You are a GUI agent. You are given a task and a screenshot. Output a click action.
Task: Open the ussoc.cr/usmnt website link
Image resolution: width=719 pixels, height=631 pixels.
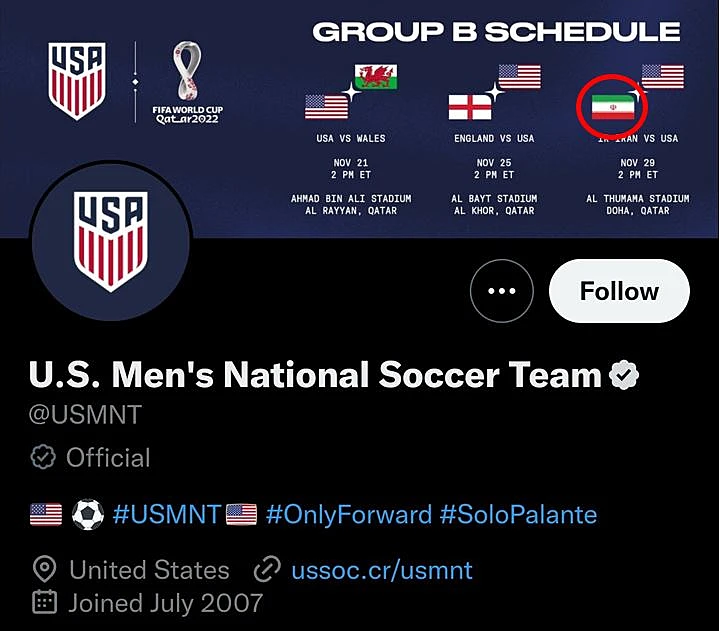(x=382, y=571)
